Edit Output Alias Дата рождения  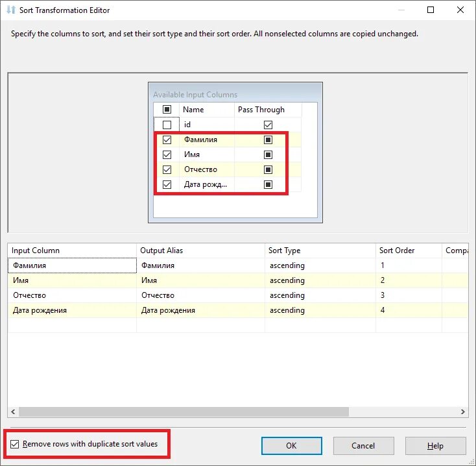[200, 310]
